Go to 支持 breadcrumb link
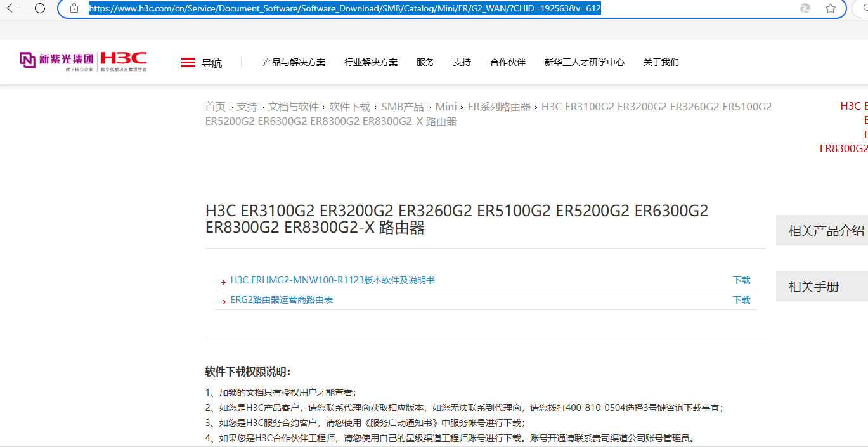The image size is (868, 447). [247, 107]
